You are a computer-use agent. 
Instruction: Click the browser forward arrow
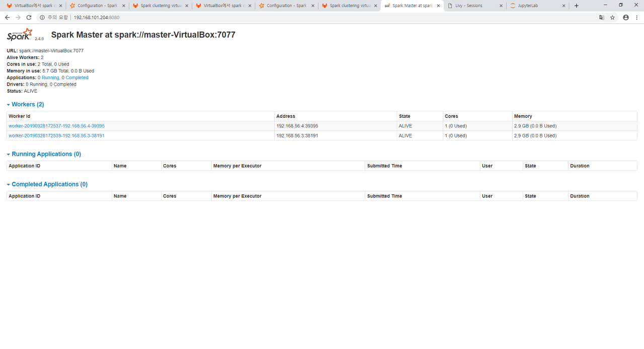[x=18, y=17]
